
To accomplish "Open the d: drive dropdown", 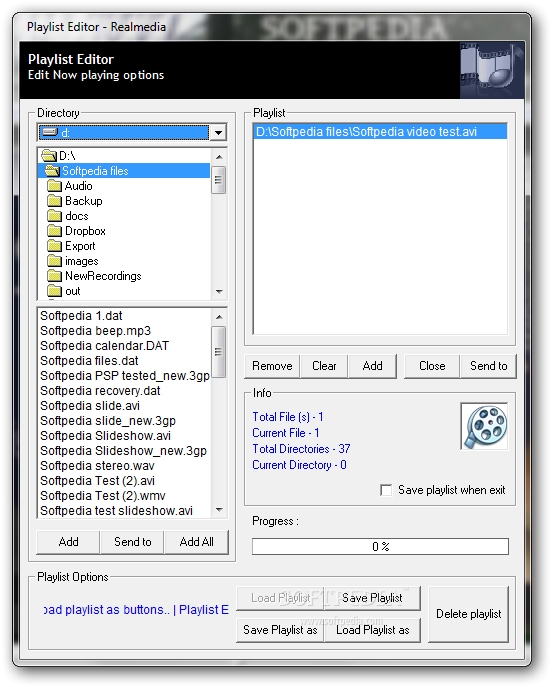I will tap(218, 132).
